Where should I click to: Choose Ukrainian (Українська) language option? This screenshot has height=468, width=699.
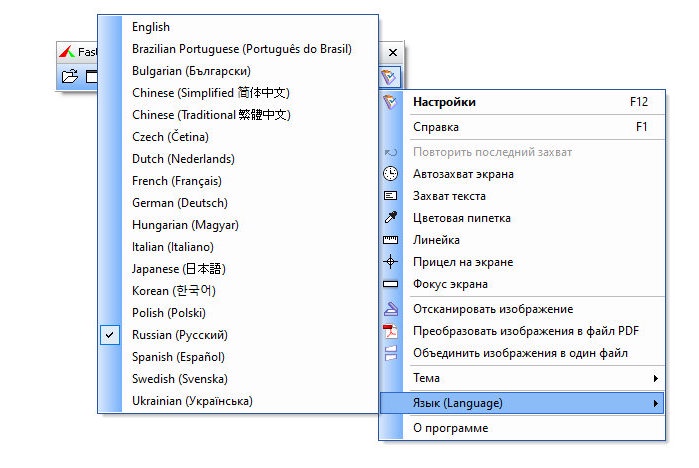pyautogui.click(x=192, y=401)
